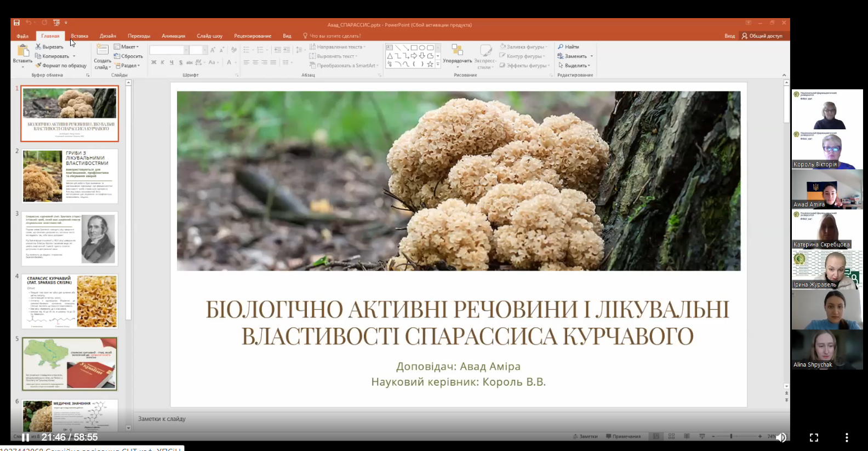868x451 pixels.
Task: Open the font name combo box
Action: click(x=169, y=50)
